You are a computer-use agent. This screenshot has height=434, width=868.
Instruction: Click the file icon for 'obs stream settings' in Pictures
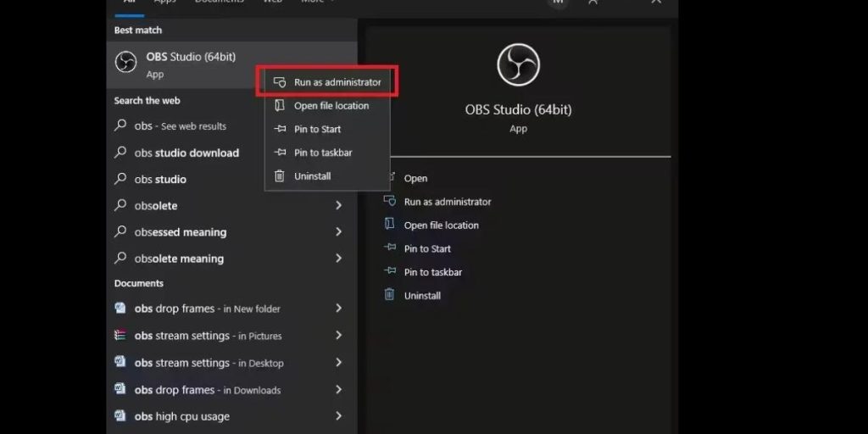click(120, 336)
